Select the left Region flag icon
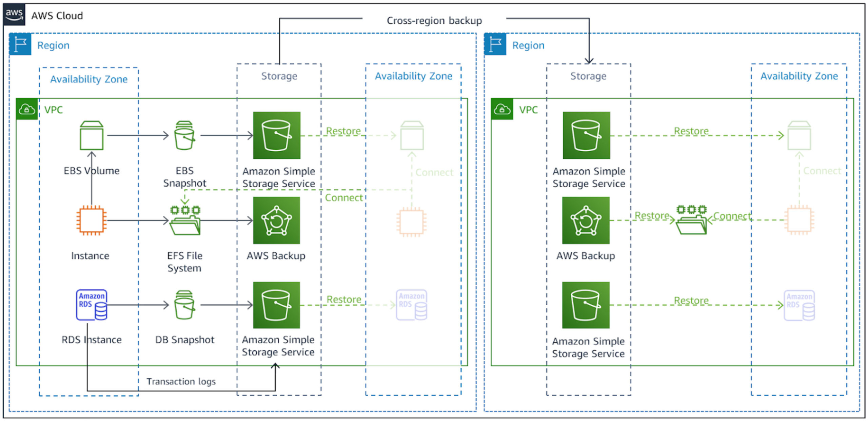868x421 pixels. [x=20, y=44]
